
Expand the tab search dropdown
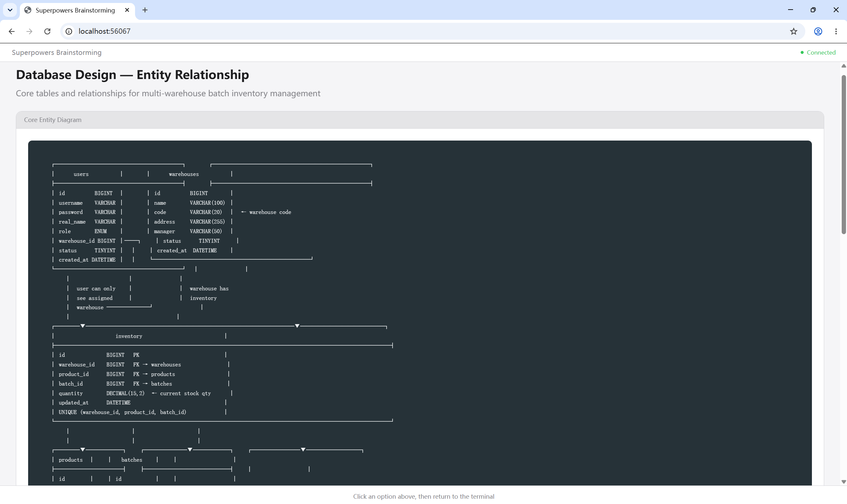pos(10,10)
